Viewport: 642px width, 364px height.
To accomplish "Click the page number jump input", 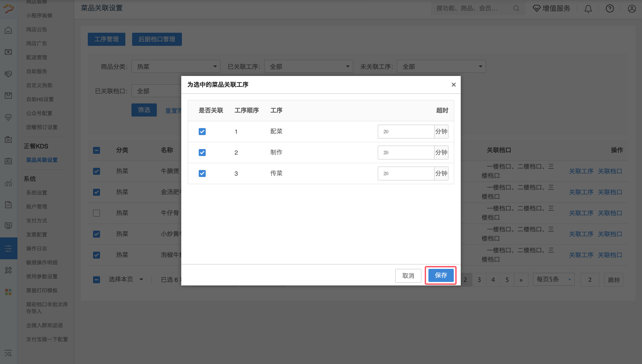I will (x=590, y=280).
